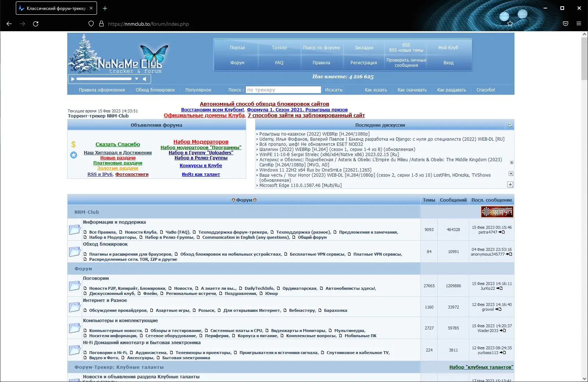588x382 pixels.
Task: Seek on the audio player progress bar
Action: coord(104,79)
